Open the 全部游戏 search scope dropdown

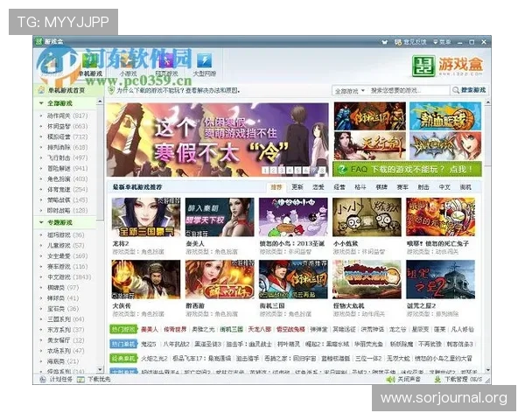350,91
